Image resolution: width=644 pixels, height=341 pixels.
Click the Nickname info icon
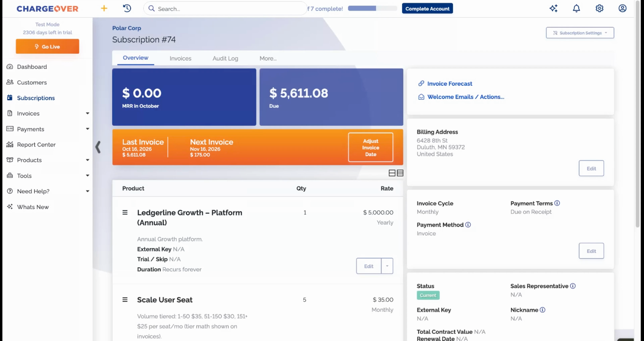click(543, 310)
